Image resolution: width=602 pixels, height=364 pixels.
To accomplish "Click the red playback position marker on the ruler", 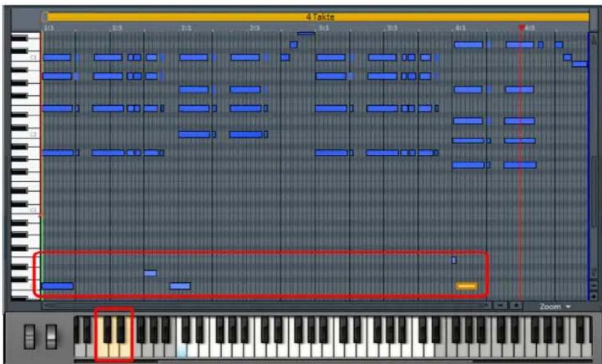I will click(521, 28).
